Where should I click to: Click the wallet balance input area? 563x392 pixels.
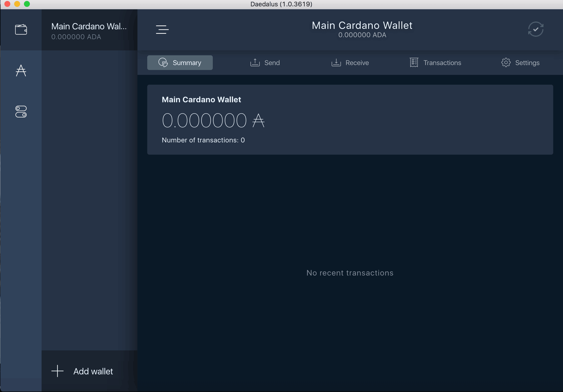[214, 119]
